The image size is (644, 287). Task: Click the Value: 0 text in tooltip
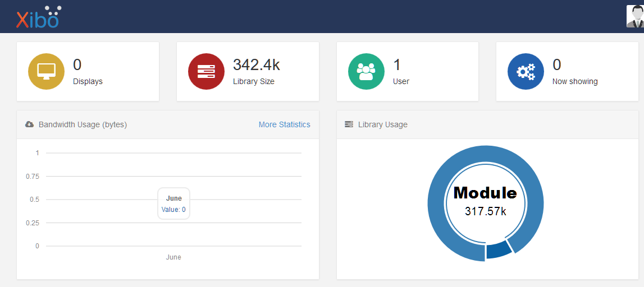pyautogui.click(x=173, y=210)
